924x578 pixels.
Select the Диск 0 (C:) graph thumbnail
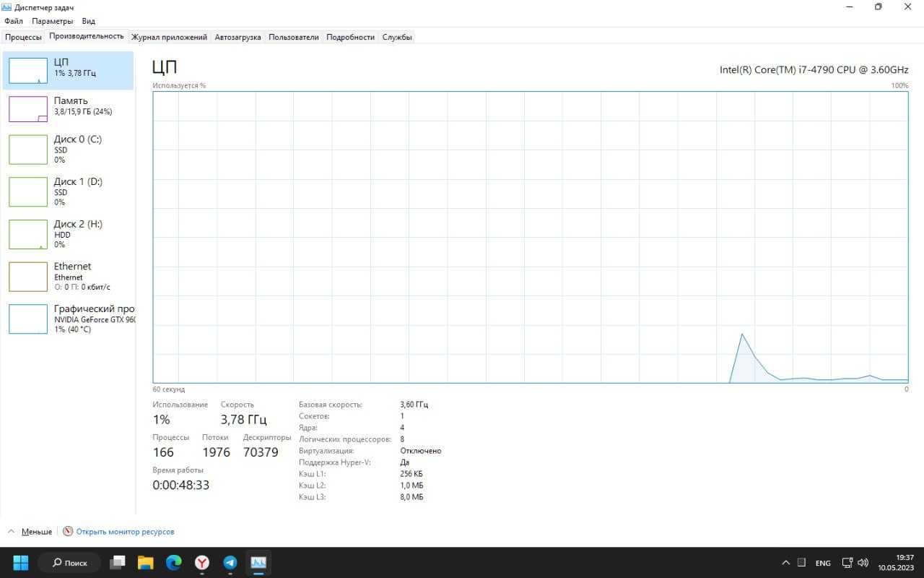[28, 149]
